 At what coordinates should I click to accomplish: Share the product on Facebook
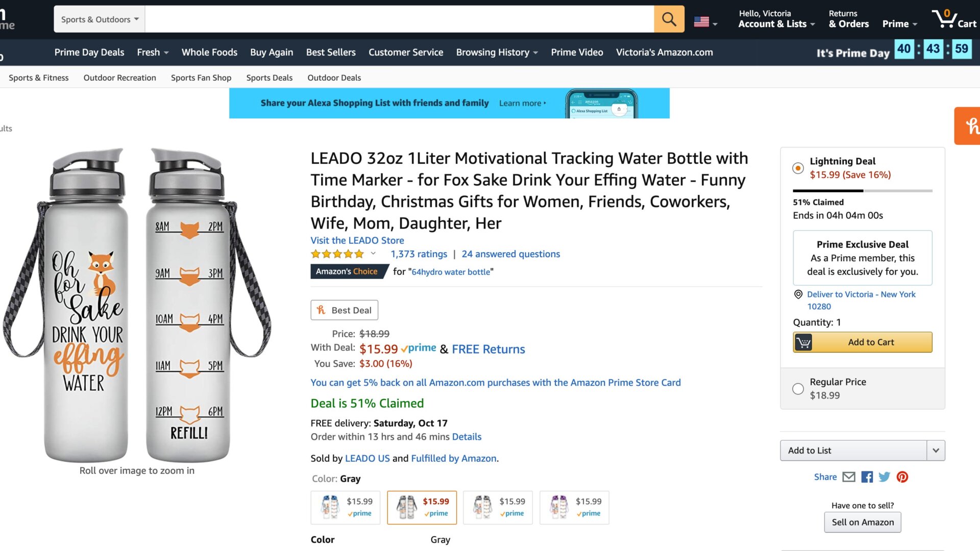866,477
